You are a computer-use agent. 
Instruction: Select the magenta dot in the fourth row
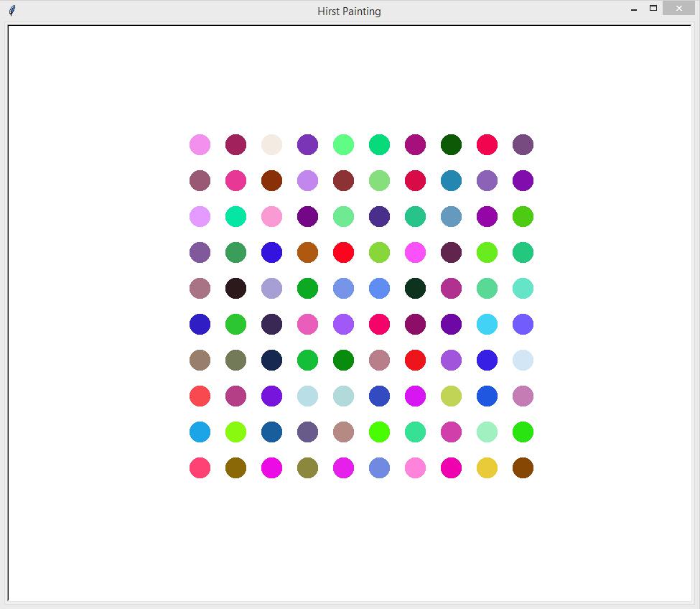pyautogui.click(x=415, y=252)
